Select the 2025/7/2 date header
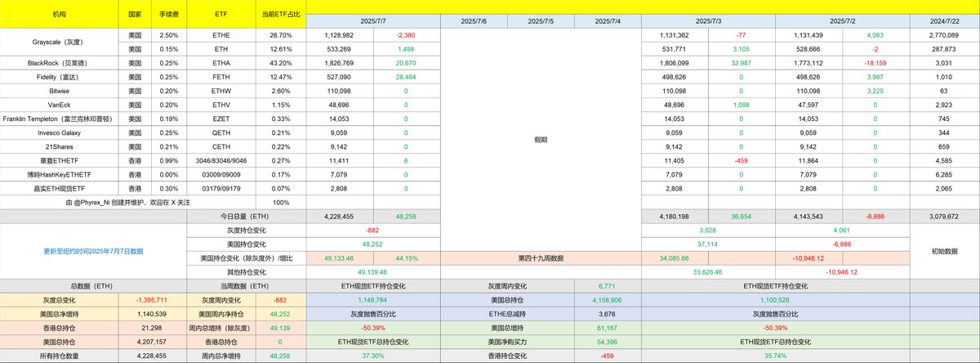The width and height of the screenshot is (980, 363). (x=841, y=21)
